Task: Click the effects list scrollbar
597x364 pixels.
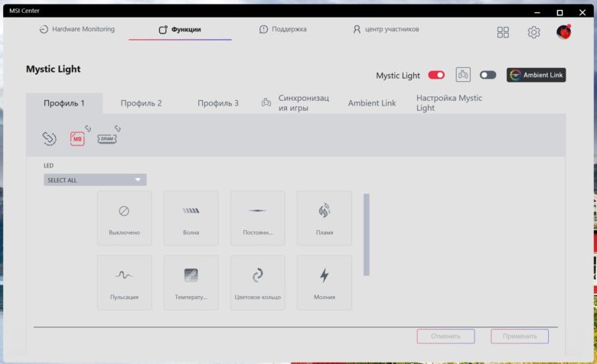Action: [367, 235]
